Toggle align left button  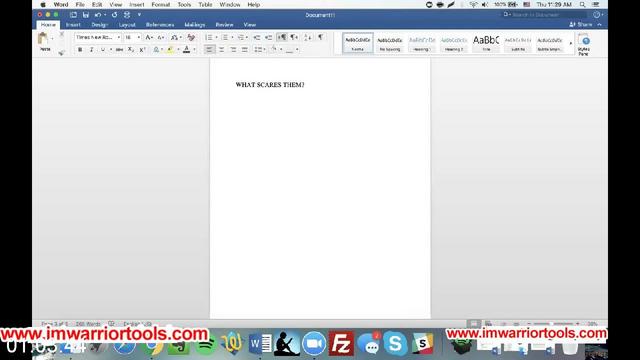tap(209, 50)
